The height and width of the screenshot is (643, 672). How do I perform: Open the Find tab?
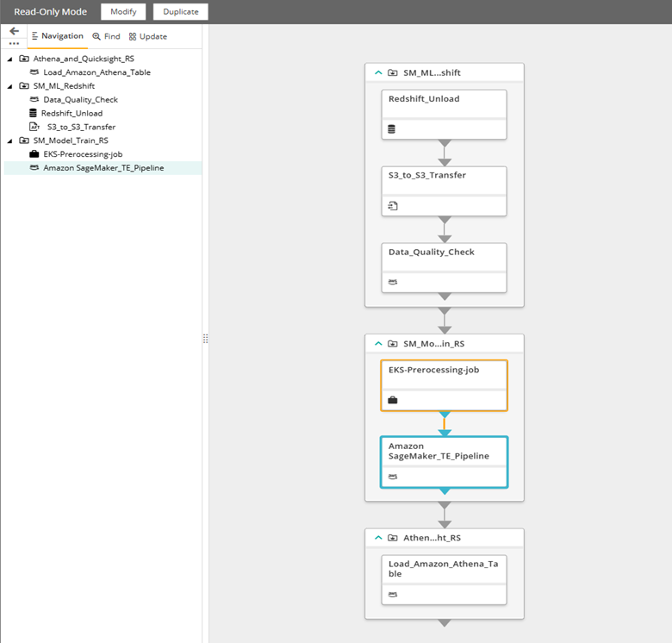pyautogui.click(x=106, y=36)
